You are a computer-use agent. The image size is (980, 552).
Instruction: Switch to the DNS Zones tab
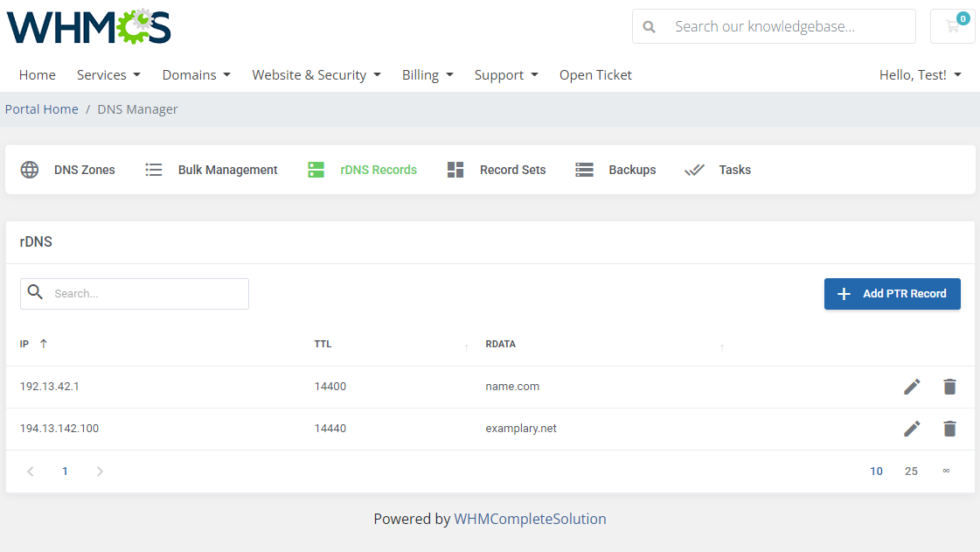point(85,170)
